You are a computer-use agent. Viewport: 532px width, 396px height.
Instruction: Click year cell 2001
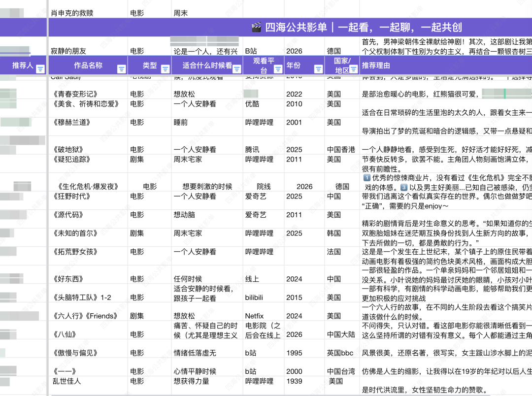click(304, 127)
